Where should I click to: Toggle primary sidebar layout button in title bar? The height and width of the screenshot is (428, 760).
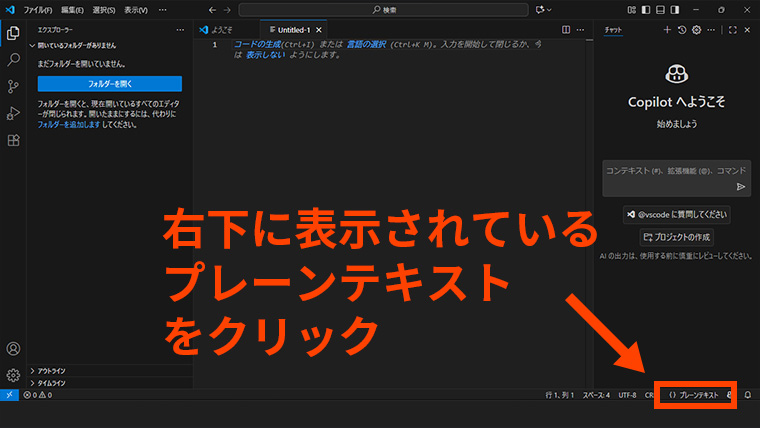pos(646,10)
